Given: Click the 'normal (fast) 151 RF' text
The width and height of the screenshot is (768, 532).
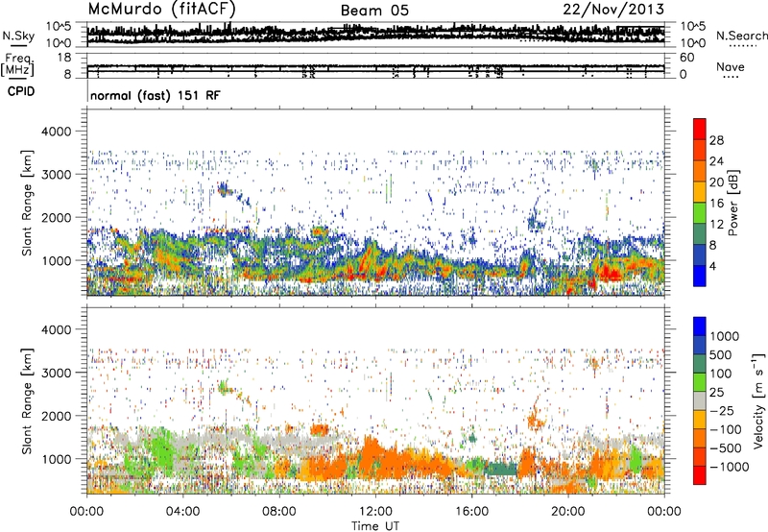Looking at the screenshot, I should tap(156, 95).
